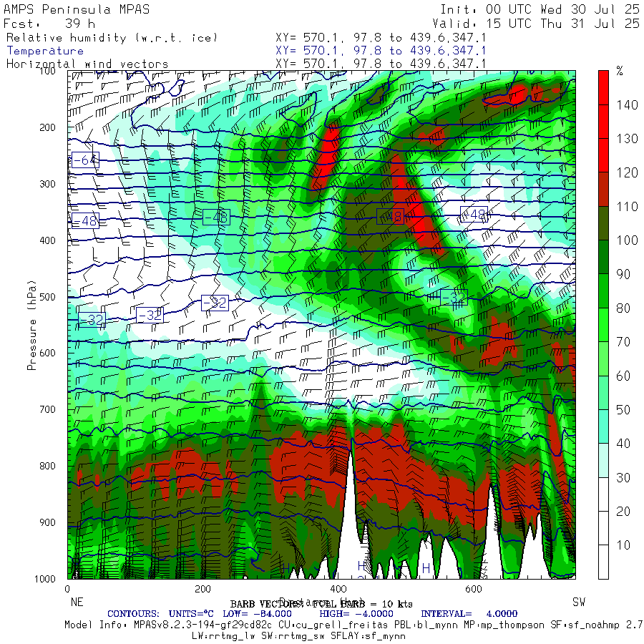
Task: Click the blue "Temperature" field label
Action: point(45,51)
